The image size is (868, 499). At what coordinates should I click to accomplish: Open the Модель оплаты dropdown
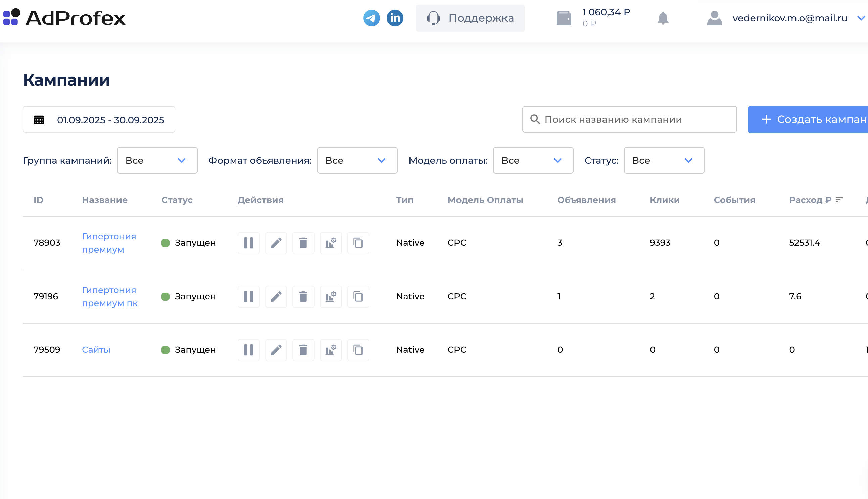coord(533,160)
